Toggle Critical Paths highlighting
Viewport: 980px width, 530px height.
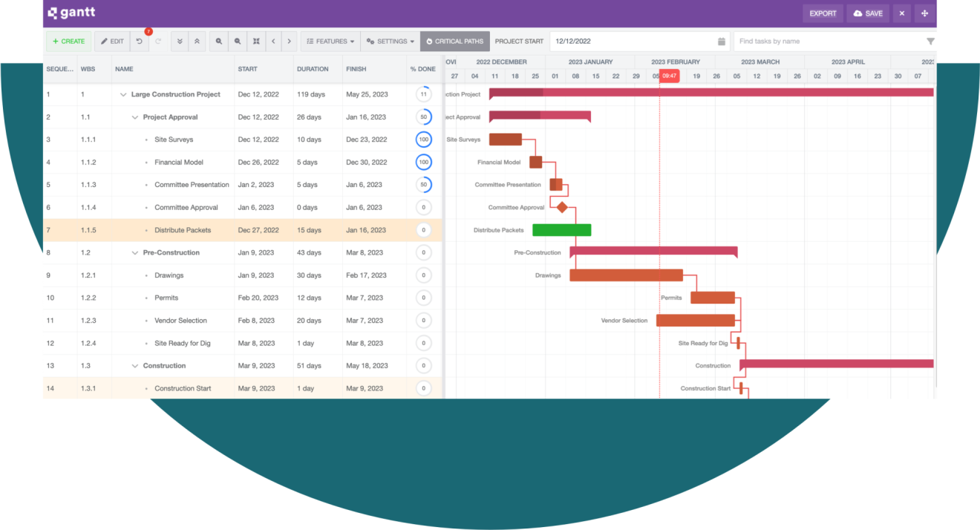[x=454, y=41]
